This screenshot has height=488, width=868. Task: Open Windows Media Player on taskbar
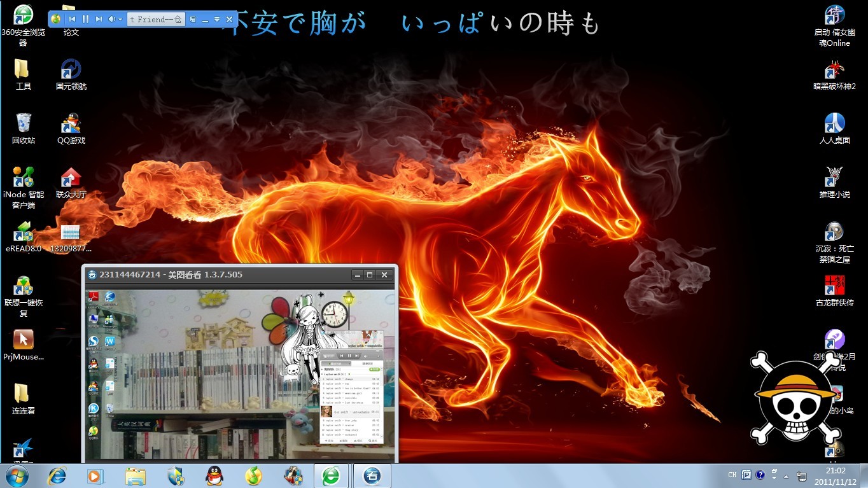[x=95, y=476]
